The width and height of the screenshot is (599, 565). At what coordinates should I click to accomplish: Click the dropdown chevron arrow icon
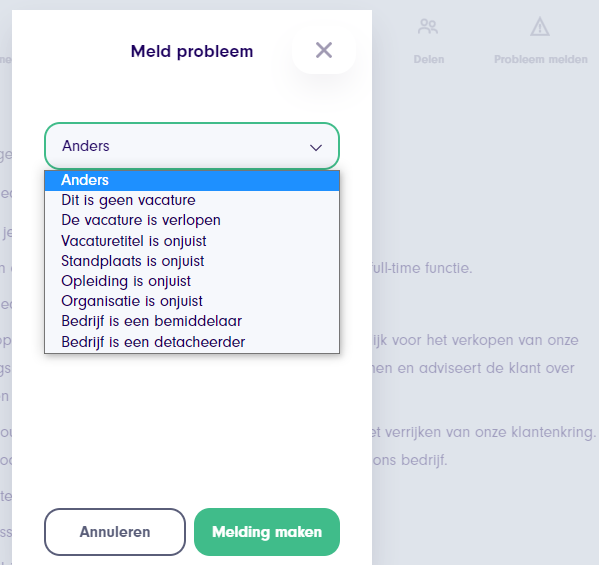tap(316, 147)
